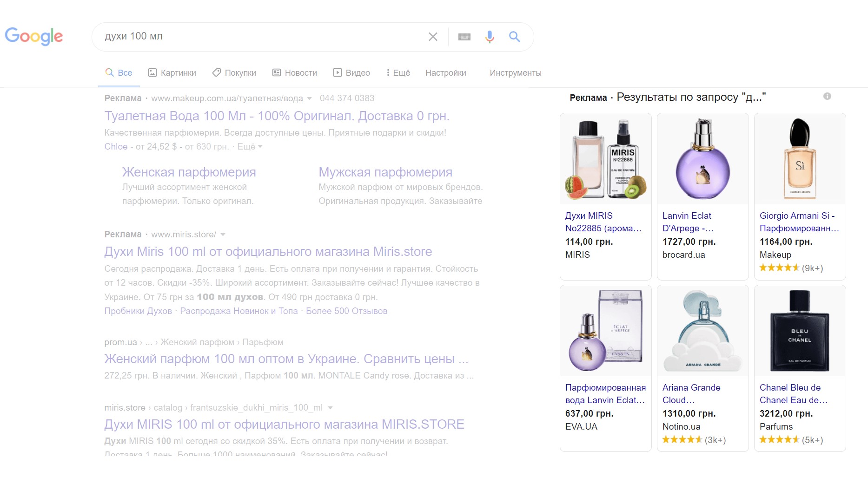868x490 pixels.
Task: Expand the miris.store ad dropdown arrow
Action: tap(223, 235)
